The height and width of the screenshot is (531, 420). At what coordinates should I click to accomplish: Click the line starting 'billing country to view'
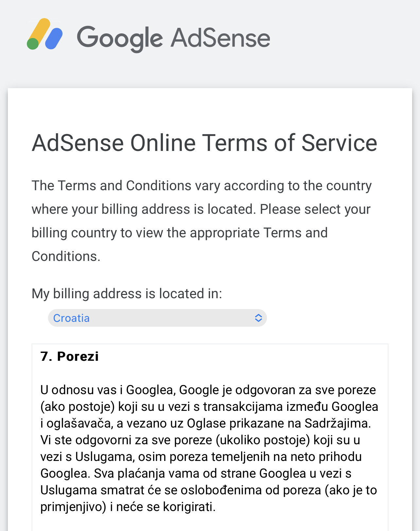(x=180, y=233)
